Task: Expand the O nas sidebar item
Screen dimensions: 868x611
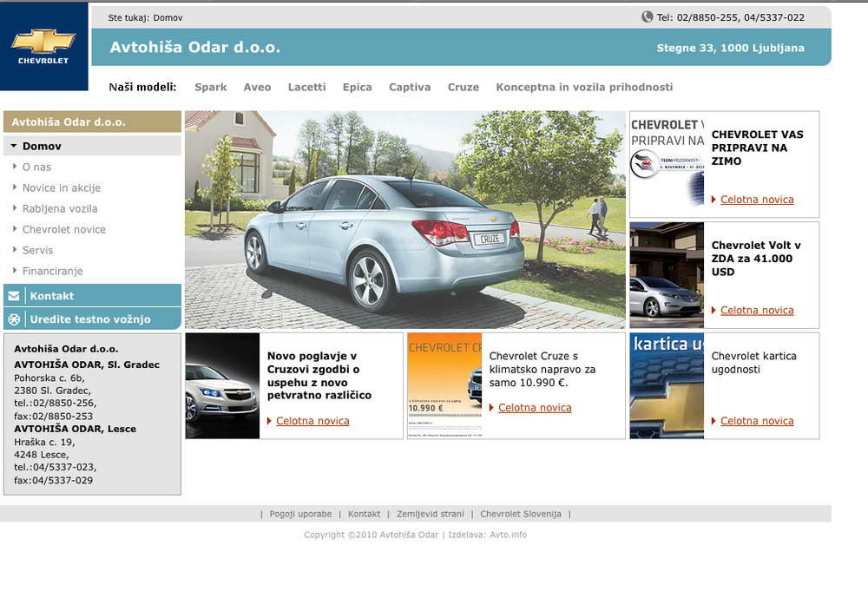Action: pyautogui.click(x=15, y=167)
